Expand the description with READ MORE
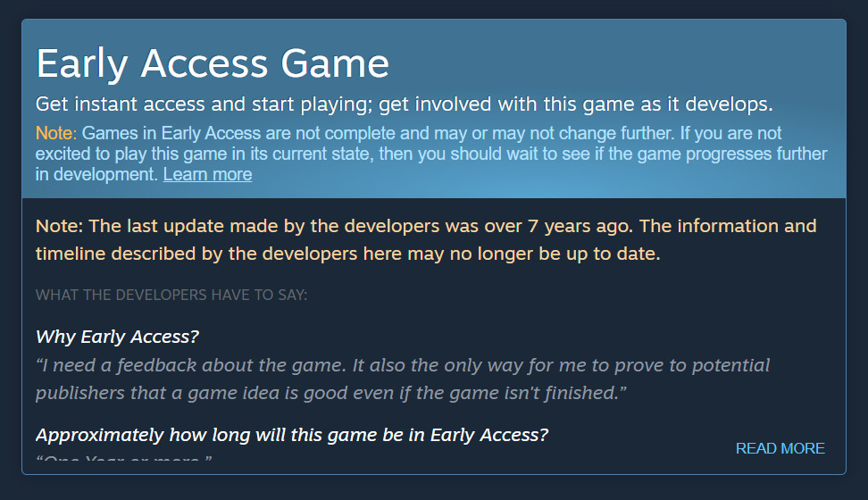 [x=780, y=448]
